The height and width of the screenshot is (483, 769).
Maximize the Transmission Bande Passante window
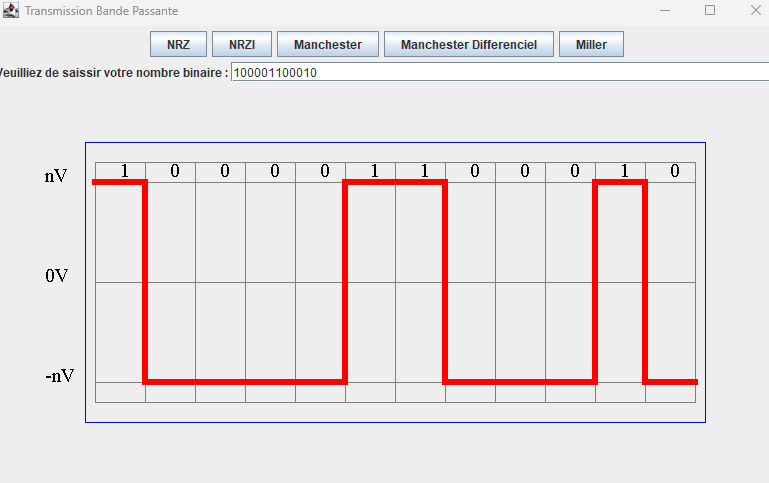710,10
